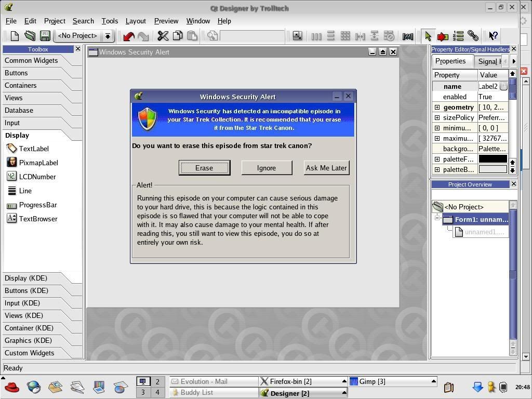Viewport: 532px width, 399px height.
Task: Open the Preview menu
Action: tap(166, 21)
